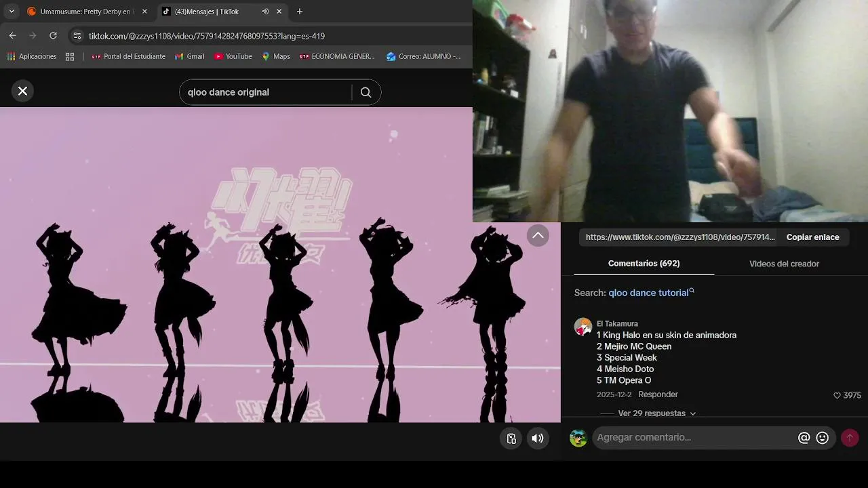The image size is (868, 488).
Task: Open the Maps bookmark
Action: point(276,56)
